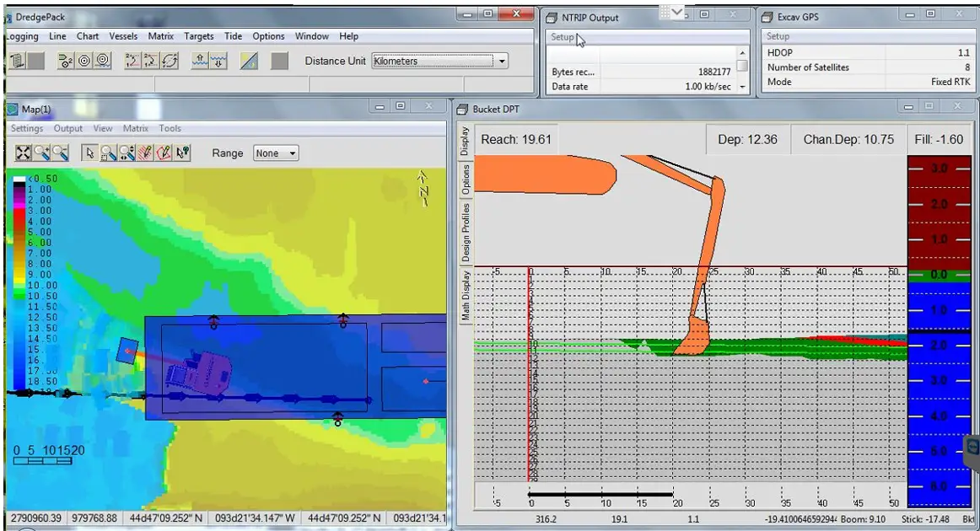Viewport: 980px width, 531px height.
Task: Click the single target circle icon
Action: [x=84, y=61]
